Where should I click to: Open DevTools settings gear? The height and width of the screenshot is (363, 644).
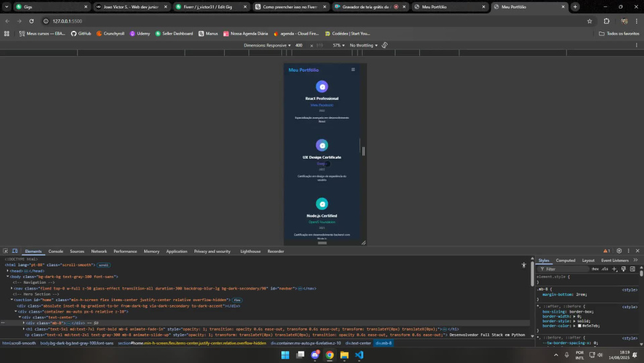[619, 251]
